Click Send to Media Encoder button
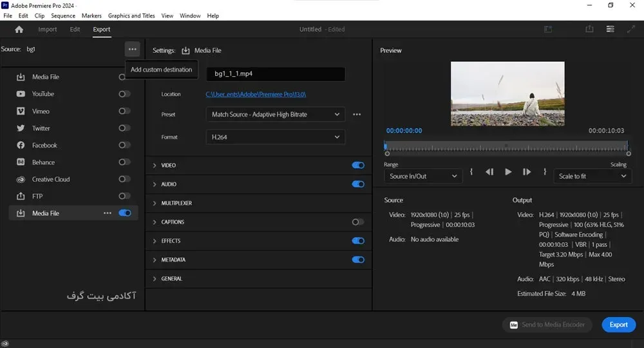This screenshot has width=644, height=348. pyautogui.click(x=547, y=325)
